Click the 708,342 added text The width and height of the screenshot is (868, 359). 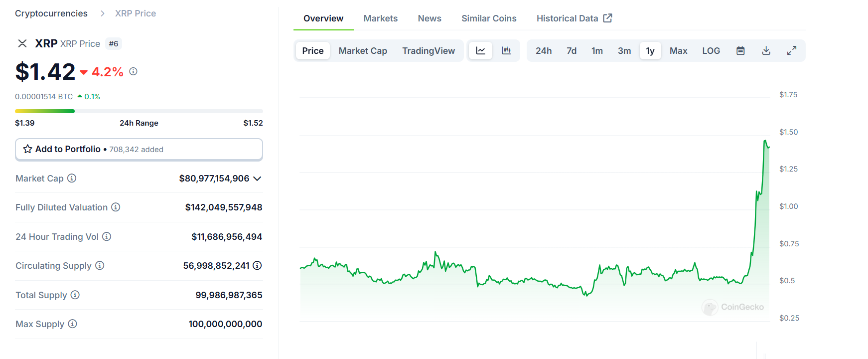click(x=137, y=150)
